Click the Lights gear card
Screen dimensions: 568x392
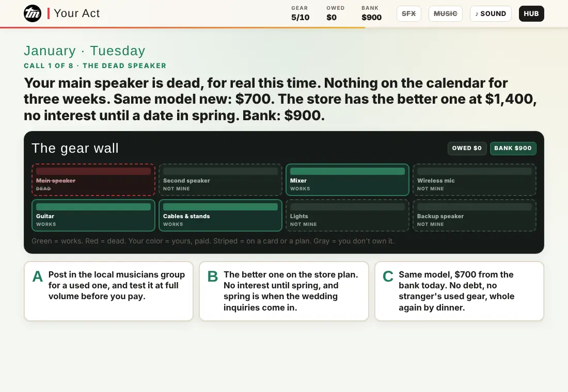point(348,216)
